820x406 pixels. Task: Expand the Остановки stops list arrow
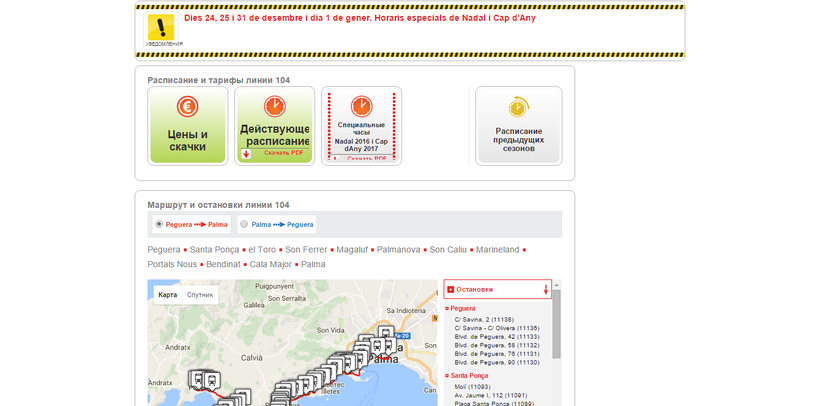click(546, 289)
